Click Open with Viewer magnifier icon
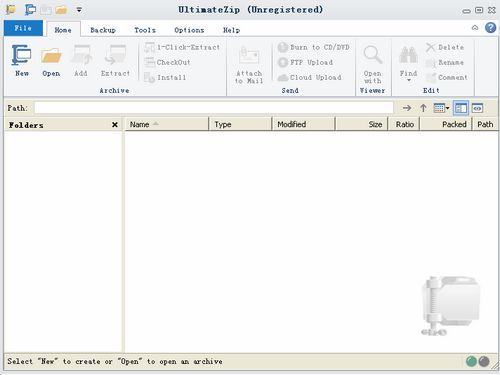Viewport: 500px width, 375px height. (372, 55)
